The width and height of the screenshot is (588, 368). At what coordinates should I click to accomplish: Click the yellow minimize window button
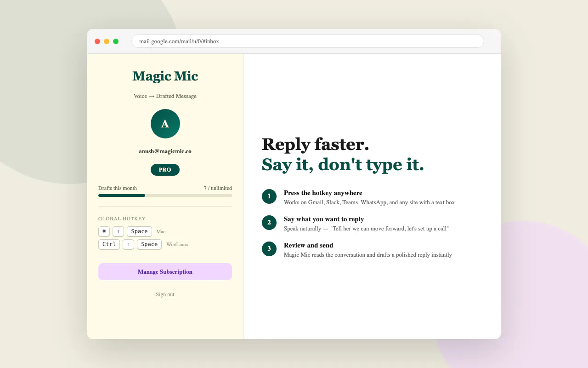click(107, 41)
